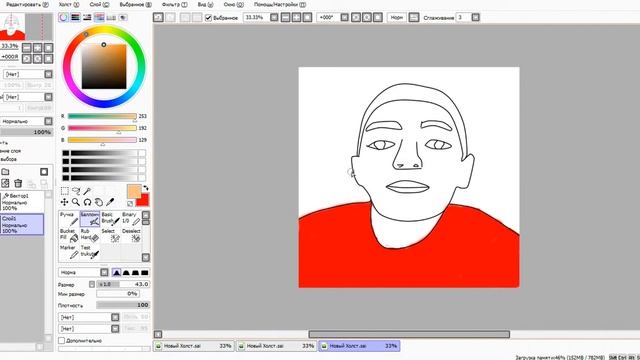Screen dimensions: 640x360
Task: Toggle the scratchpad panel
Action: click(123, 17)
